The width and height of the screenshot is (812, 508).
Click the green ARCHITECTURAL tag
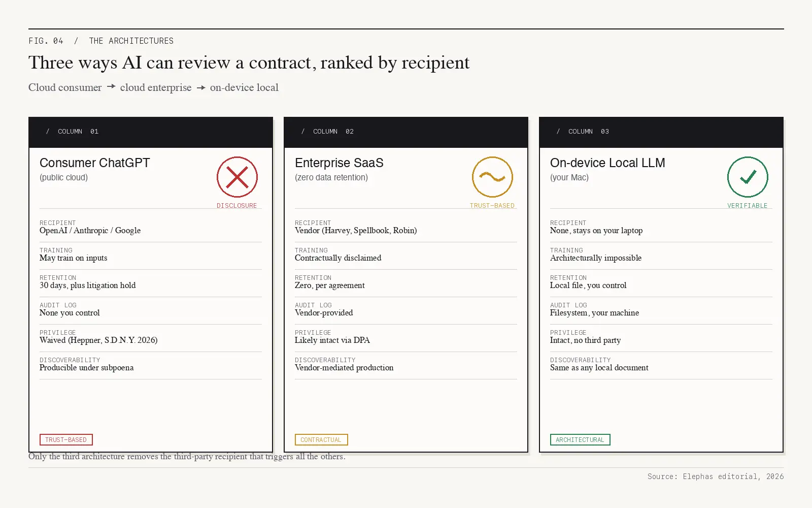click(580, 440)
